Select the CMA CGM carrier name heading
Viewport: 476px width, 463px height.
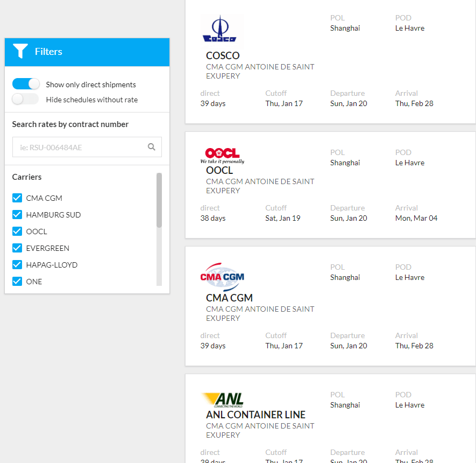tap(229, 298)
